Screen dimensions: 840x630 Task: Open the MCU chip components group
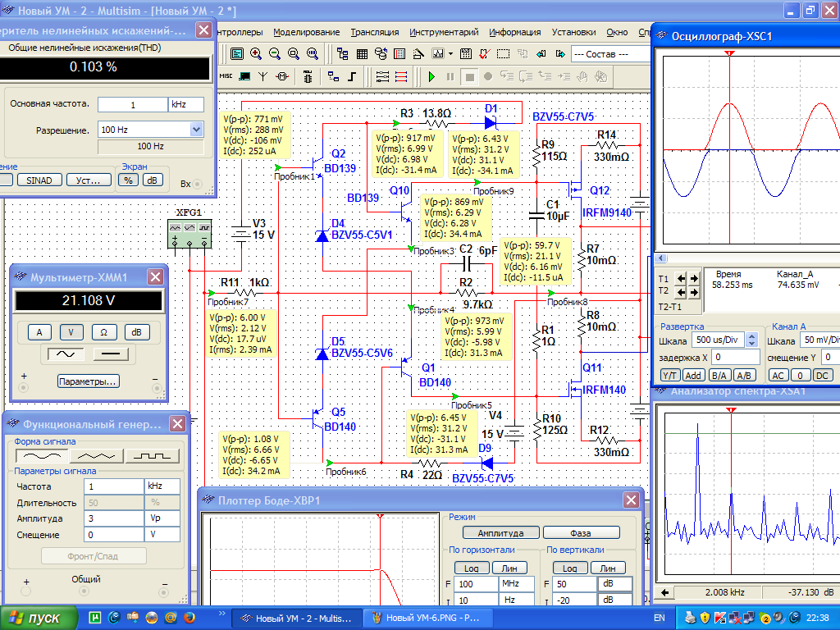coord(308,76)
